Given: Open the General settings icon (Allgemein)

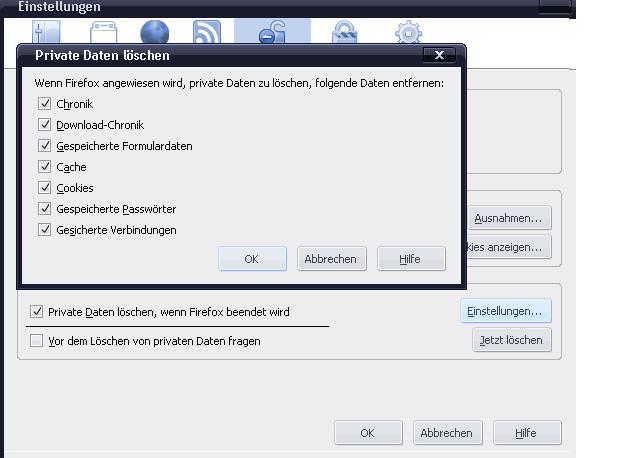Looking at the screenshot, I should [x=46, y=31].
